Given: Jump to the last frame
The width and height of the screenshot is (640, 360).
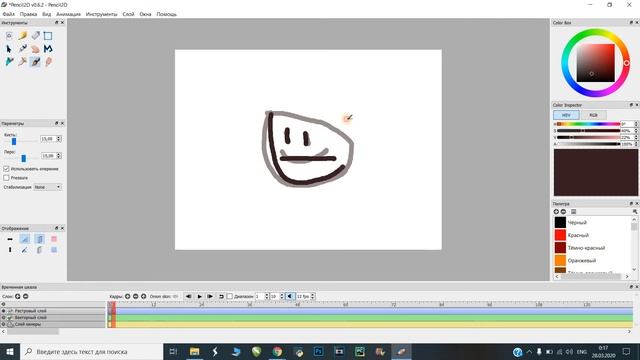Looking at the screenshot, I should coord(210,296).
